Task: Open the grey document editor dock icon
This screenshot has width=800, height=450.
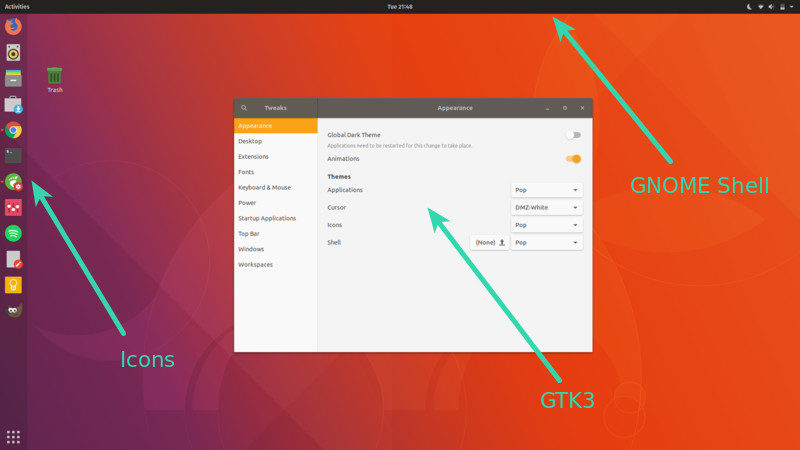Action: tap(13, 259)
